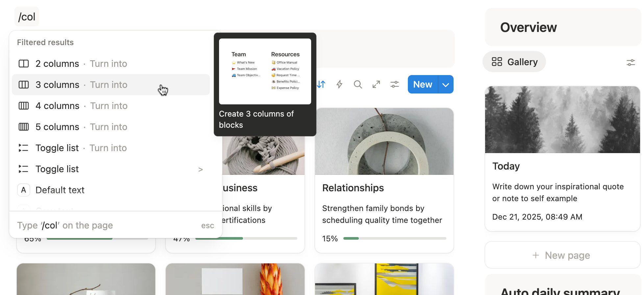Add a New page below Today
The height and width of the screenshot is (295, 644).
click(x=562, y=255)
